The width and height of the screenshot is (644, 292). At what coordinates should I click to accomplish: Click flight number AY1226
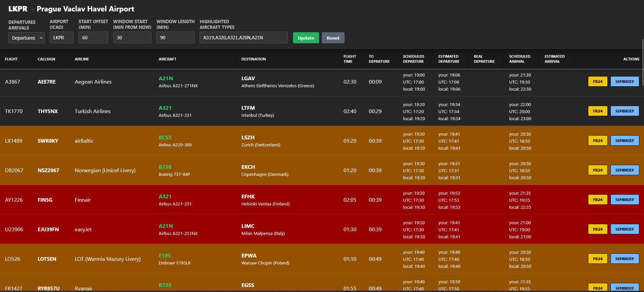click(14, 200)
